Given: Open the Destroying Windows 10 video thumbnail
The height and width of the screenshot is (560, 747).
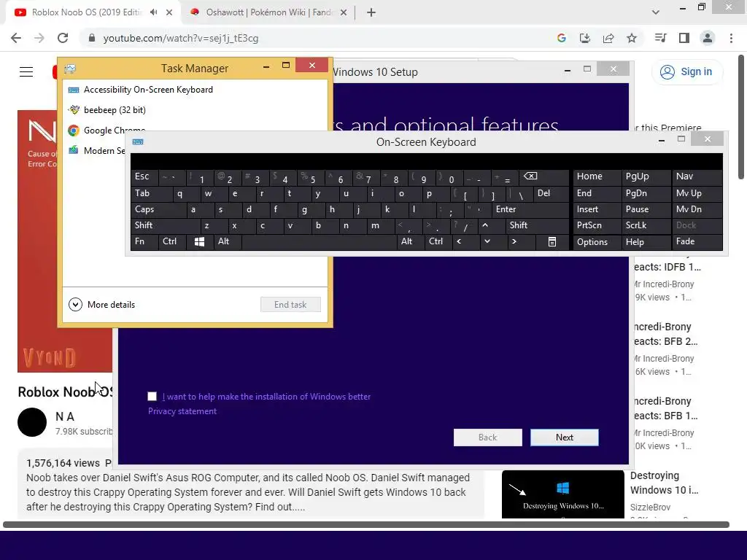Looking at the screenshot, I should coord(562,494).
